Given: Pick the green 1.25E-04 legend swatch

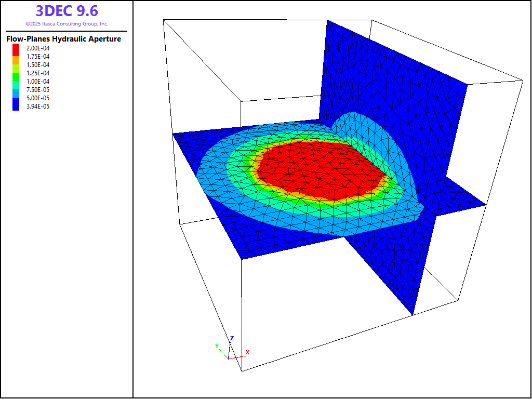Looking at the screenshot, I should pyautogui.click(x=16, y=73).
